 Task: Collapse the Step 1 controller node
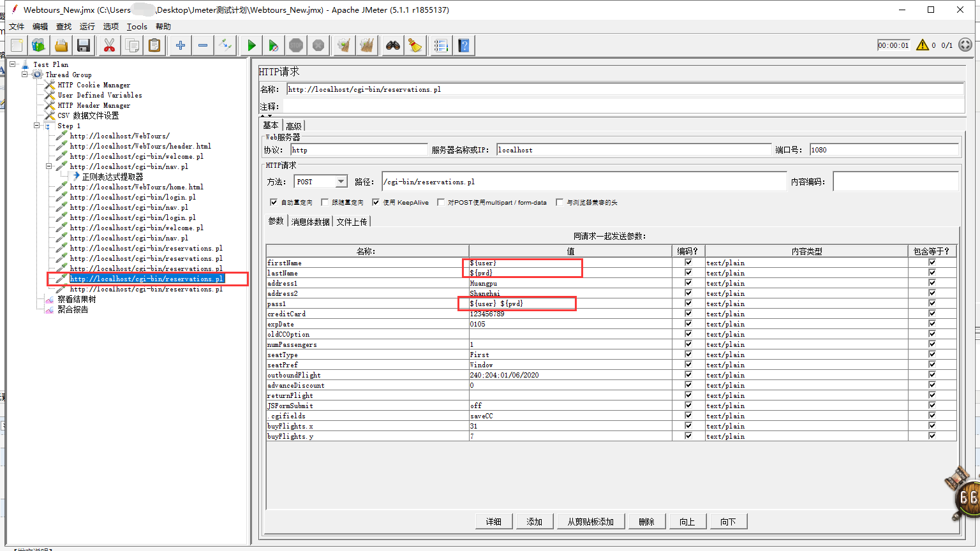point(36,126)
